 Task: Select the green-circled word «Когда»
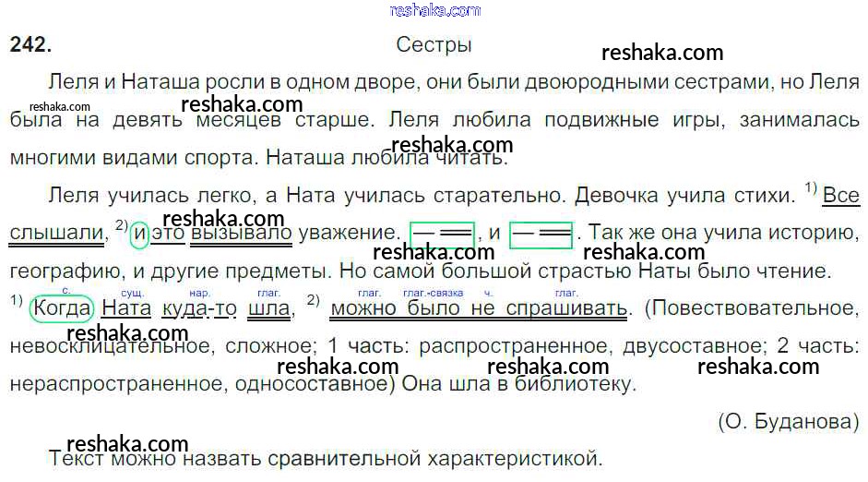pos(62,307)
